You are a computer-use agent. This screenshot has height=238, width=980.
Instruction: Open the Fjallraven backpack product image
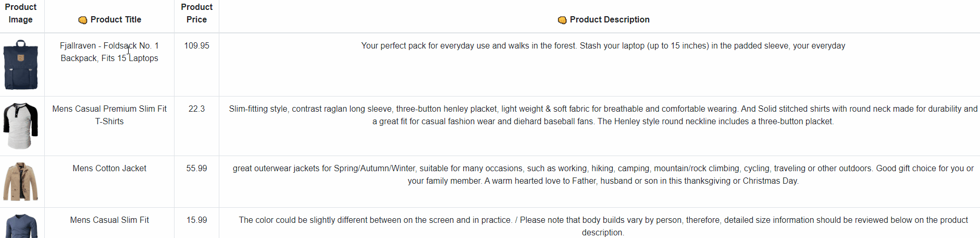21,65
